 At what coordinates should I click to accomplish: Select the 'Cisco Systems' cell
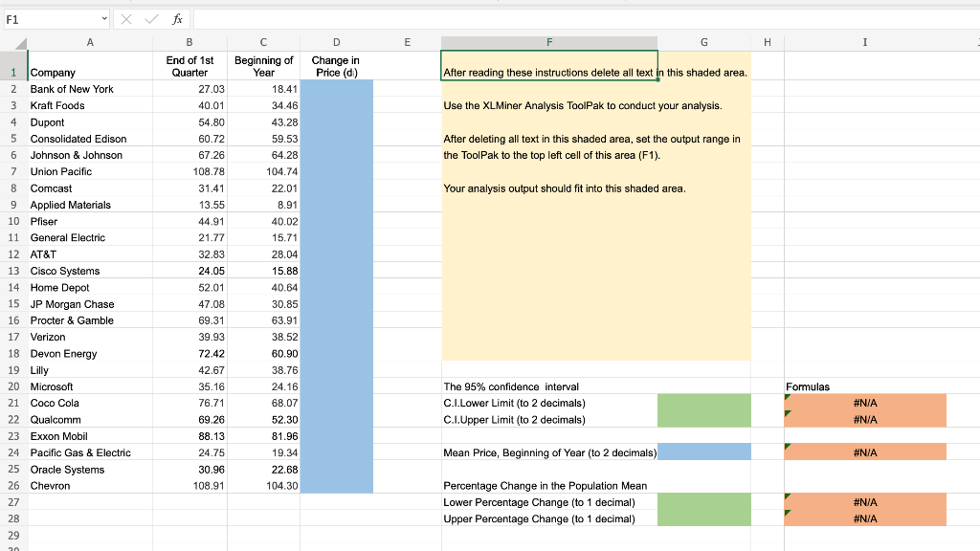point(90,271)
